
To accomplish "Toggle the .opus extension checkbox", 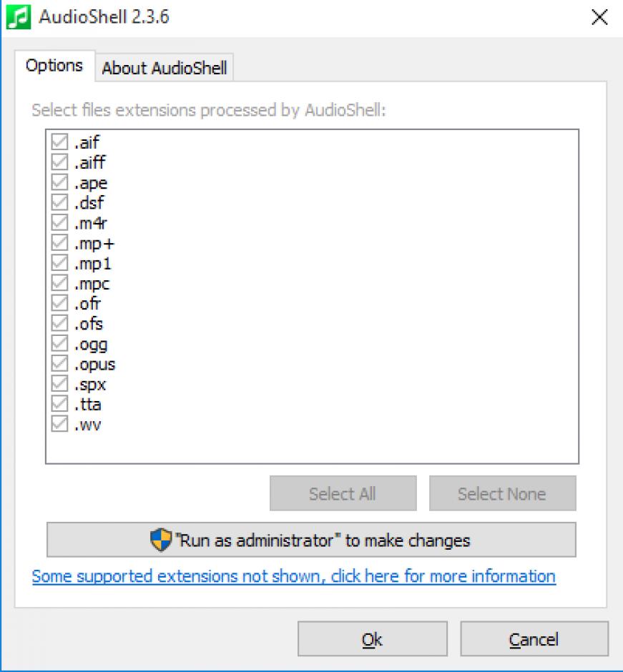I will tap(59, 364).
